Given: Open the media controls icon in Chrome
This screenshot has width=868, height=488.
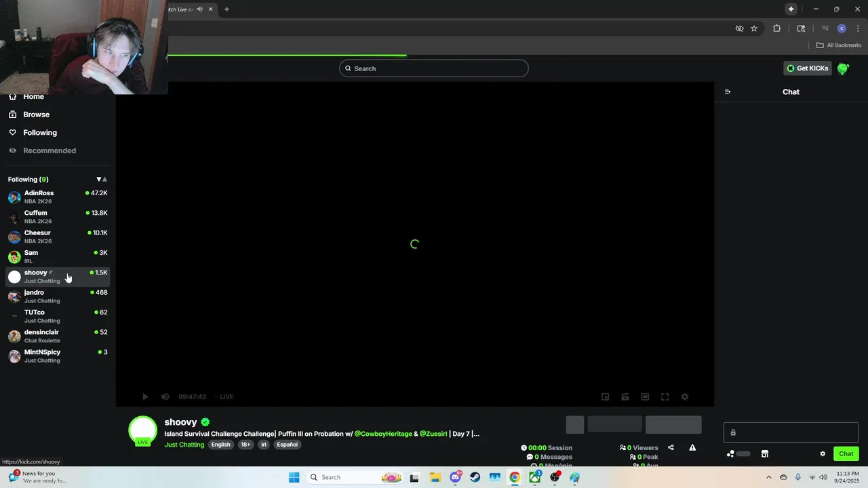Looking at the screenshot, I should coord(825,28).
